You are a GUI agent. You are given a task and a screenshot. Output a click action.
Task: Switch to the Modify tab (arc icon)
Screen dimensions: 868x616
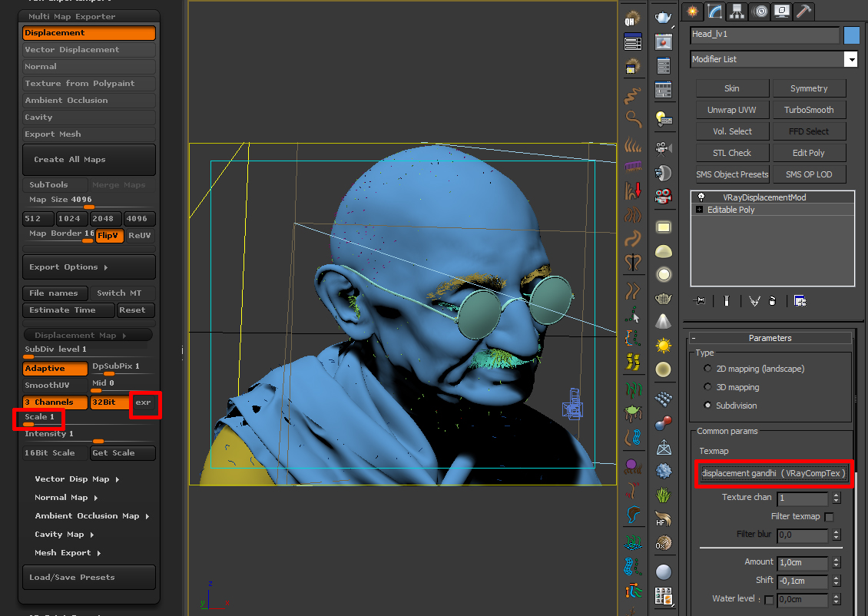click(714, 11)
